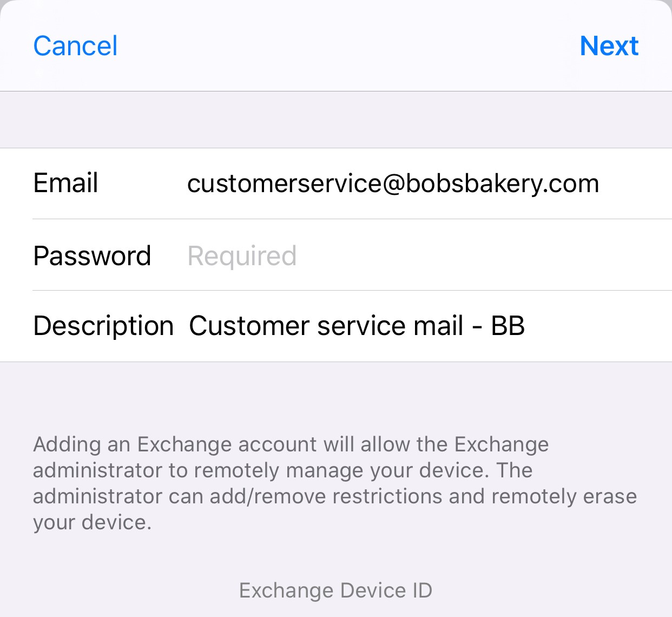Click the blank gray spacer above Email row
This screenshot has width=672, height=617.
(x=335, y=120)
